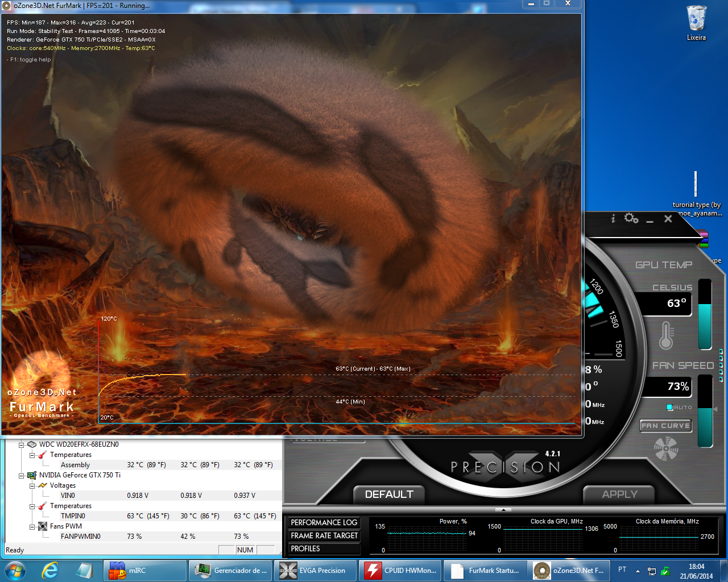Click the fan speed vertical slider bar
Image resolution: width=728 pixels, height=582 pixels.
pyautogui.click(x=705, y=411)
